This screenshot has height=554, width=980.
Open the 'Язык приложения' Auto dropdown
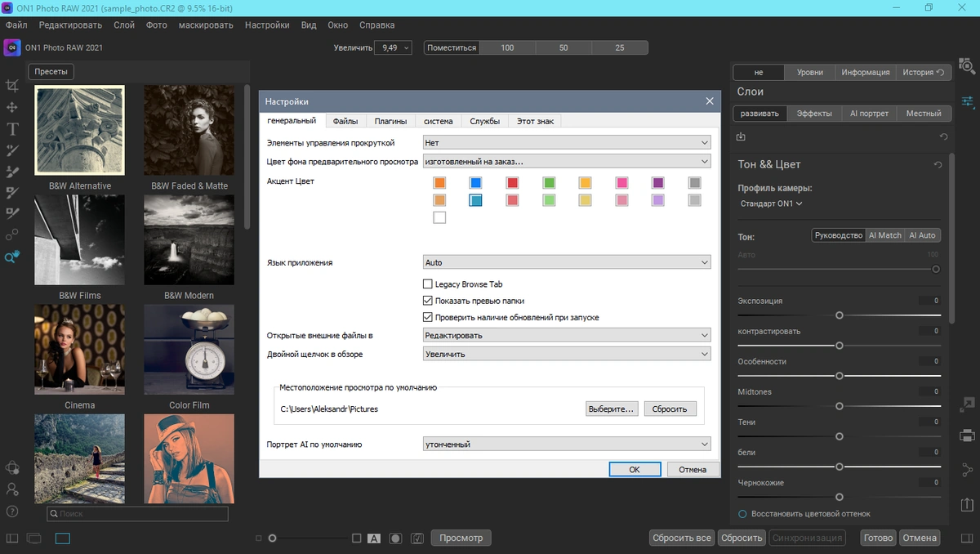566,262
